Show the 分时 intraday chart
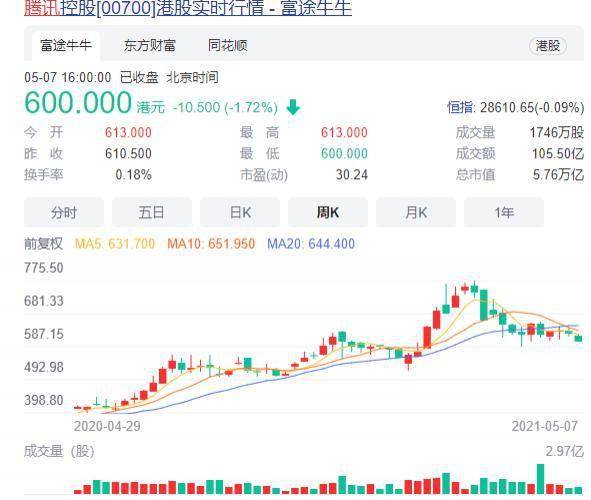The image size is (591, 500). tap(64, 213)
